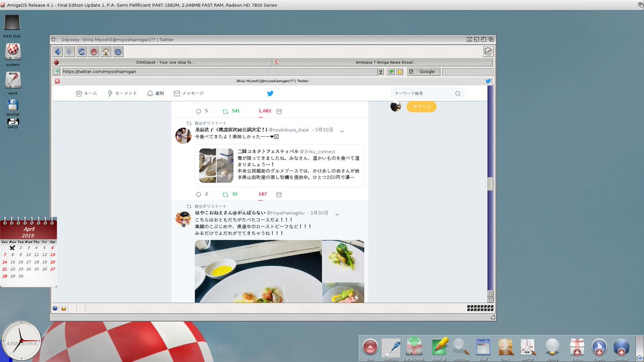The height and width of the screenshot is (362, 644).
Task: Launch AmiPDF from the dock
Action: click(528, 349)
